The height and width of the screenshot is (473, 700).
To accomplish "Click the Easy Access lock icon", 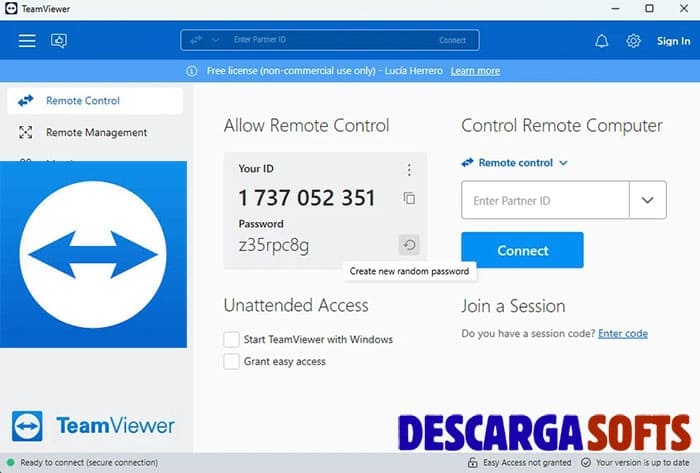I will 472,463.
